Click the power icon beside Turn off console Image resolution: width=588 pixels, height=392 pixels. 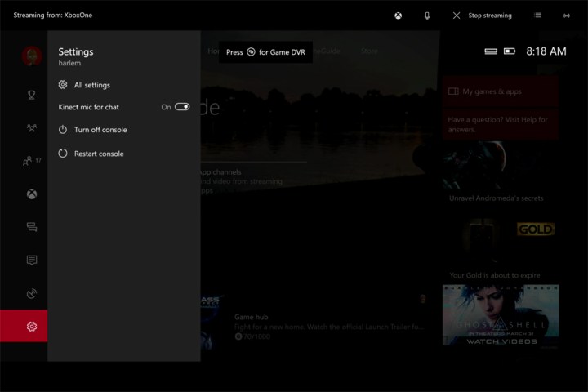tap(63, 129)
